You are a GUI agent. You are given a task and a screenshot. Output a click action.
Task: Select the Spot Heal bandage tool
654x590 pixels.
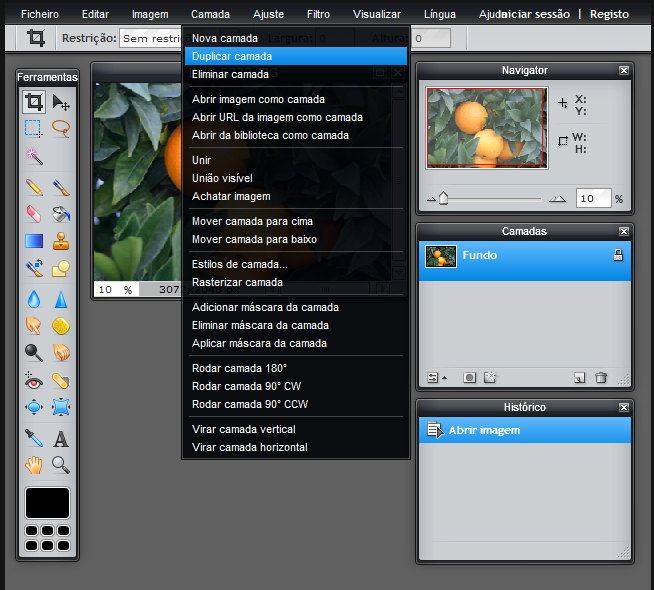(61, 380)
